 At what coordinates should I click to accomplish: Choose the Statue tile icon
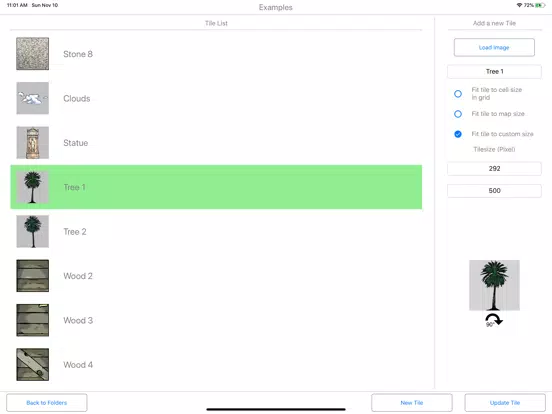(x=32, y=143)
